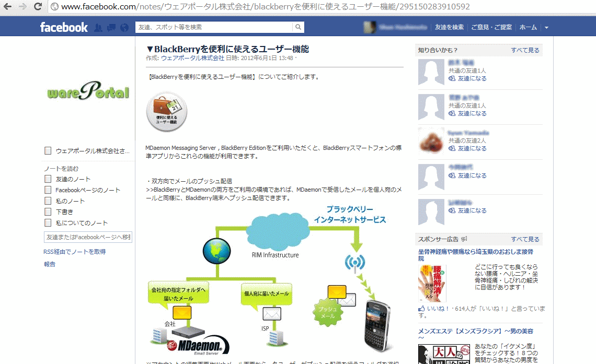Open ウェアポータル株式会社さ… sidebar entry

[x=93, y=151]
